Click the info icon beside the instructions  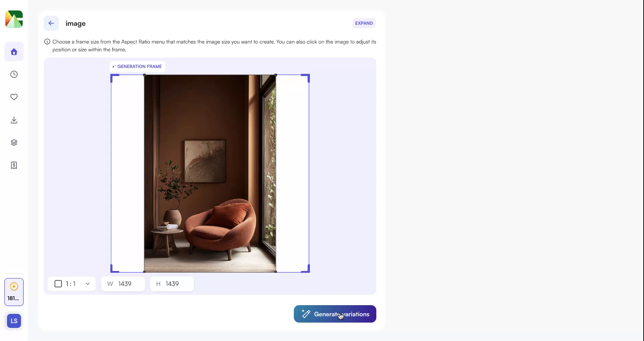click(x=47, y=42)
